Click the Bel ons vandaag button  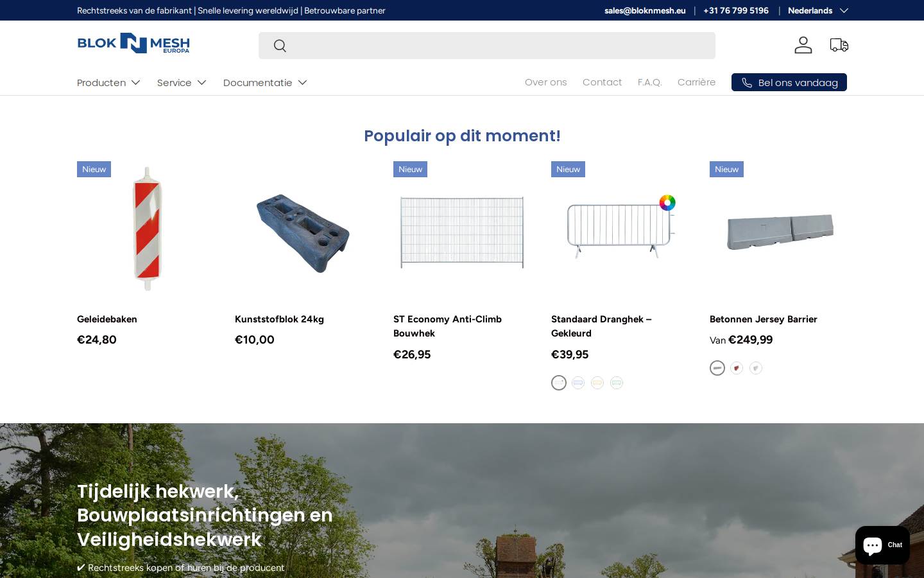tap(789, 82)
